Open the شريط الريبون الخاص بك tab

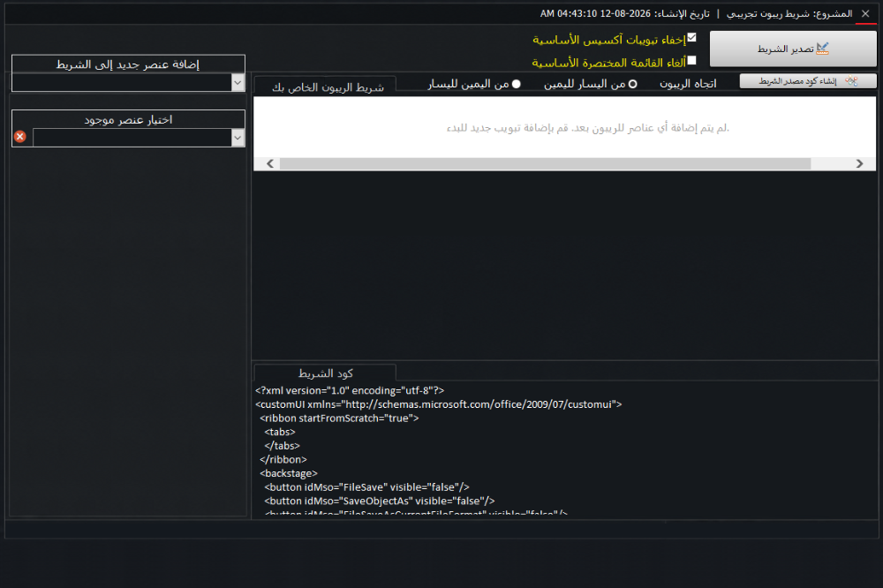coord(325,85)
